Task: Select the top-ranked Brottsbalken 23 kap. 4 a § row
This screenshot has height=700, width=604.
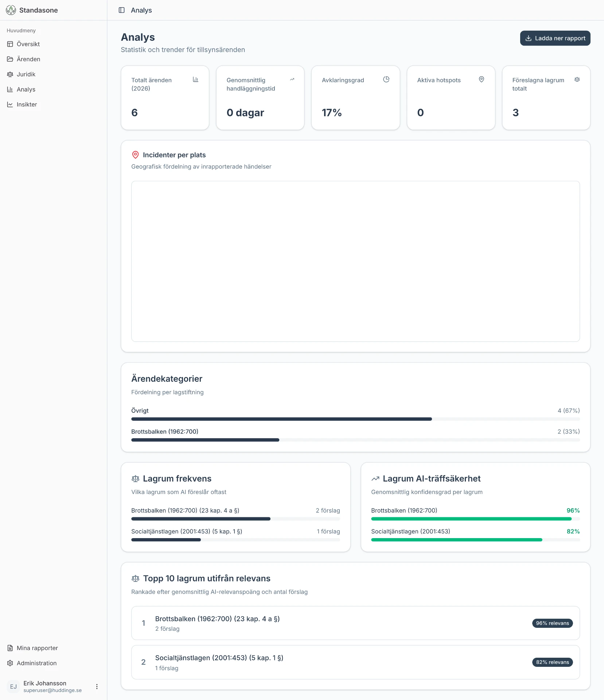Action: (355, 623)
